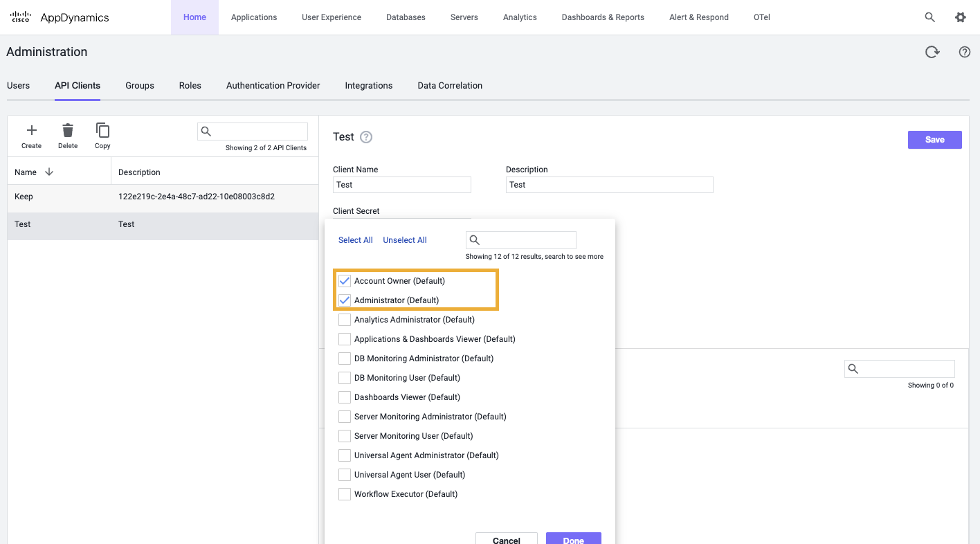Open the page help question mark icon

click(x=965, y=52)
